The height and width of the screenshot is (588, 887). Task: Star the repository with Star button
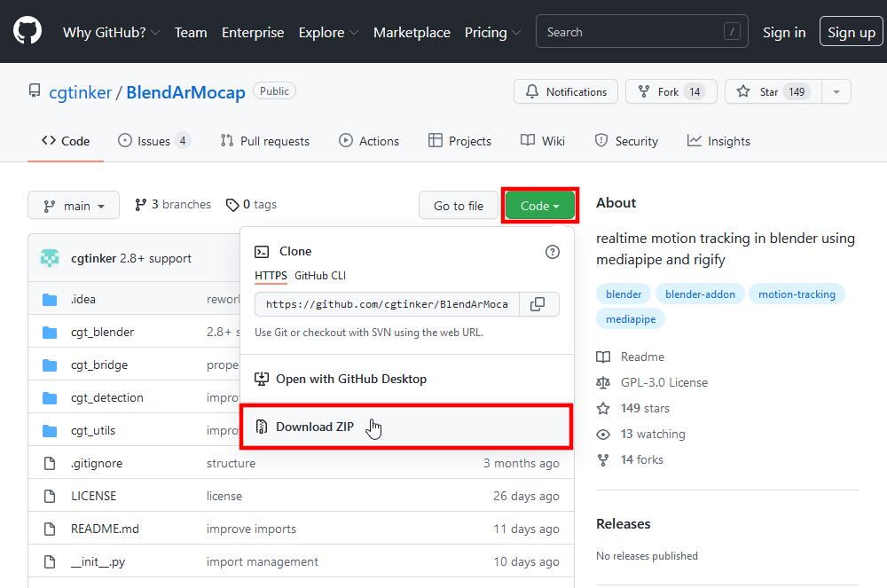tap(773, 91)
